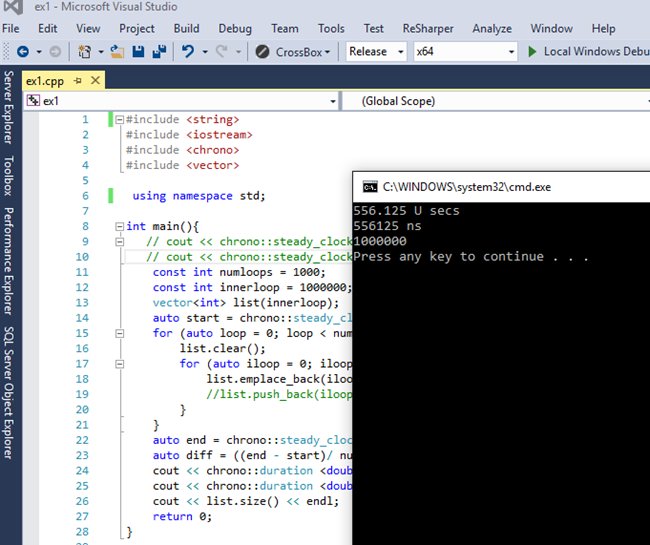This screenshot has width=650, height=545.
Task: Open the Analyze menu
Action: pos(492,29)
